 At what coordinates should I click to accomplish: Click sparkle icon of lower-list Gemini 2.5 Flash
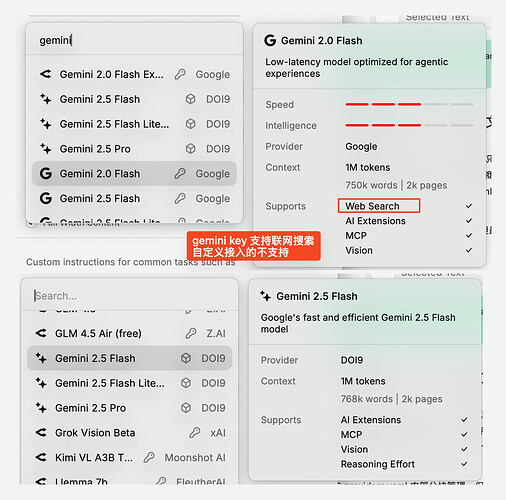point(41,358)
